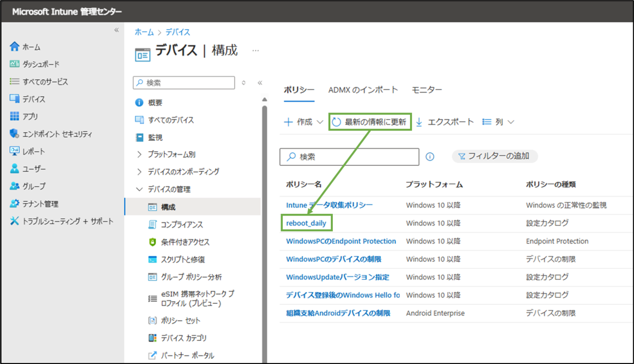The image size is (634, 364).
Task: Open ポリシー セット icon
Action: point(152,320)
